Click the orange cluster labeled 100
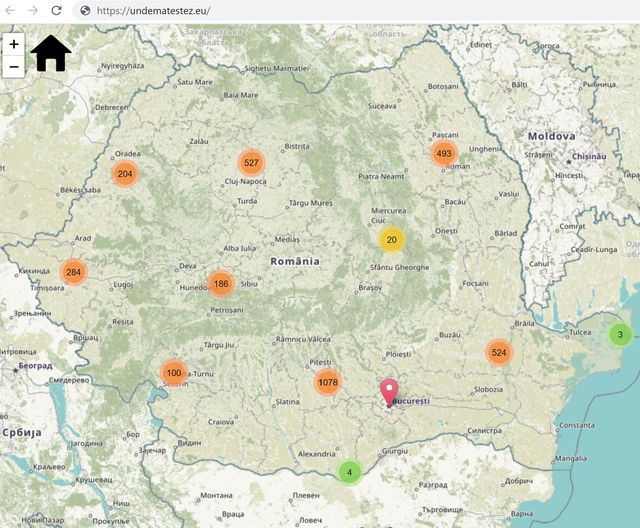Image resolution: width=640 pixels, height=528 pixels. tap(174, 373)
